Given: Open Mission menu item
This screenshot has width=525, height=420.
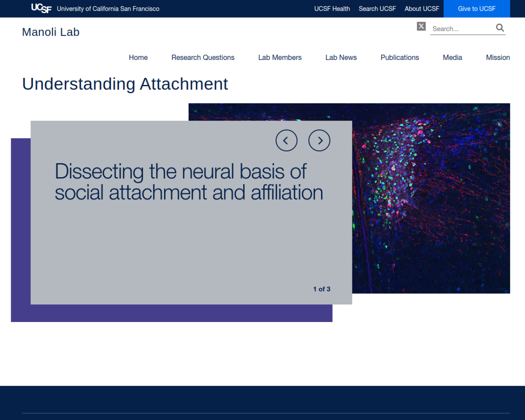Looking at the screenshot, I should click(x=498, y=57).
